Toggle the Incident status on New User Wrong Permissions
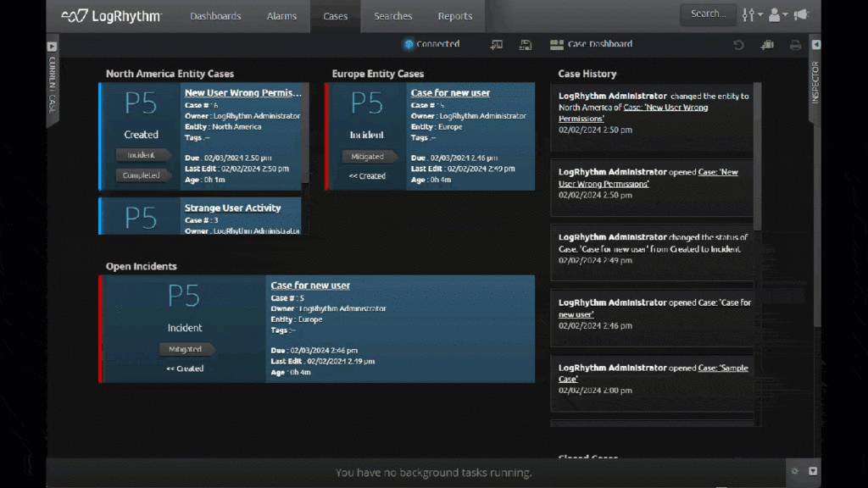Image resolution: width=868 pixels, height=488 pixels. click(142, 155)
